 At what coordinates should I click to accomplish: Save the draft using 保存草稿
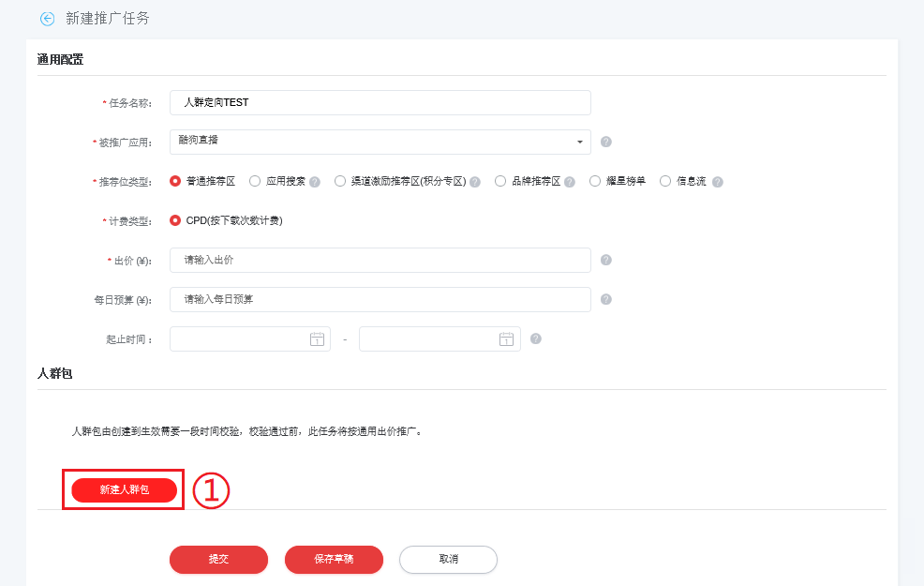tap(334, 560)
